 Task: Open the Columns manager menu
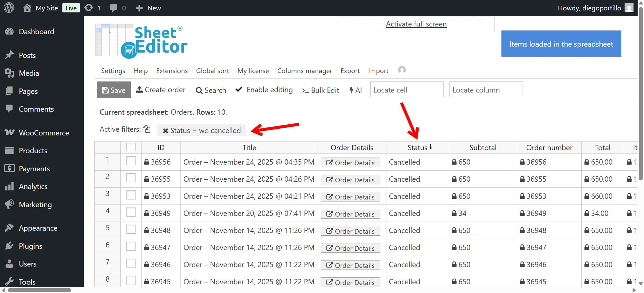(304, 71)
